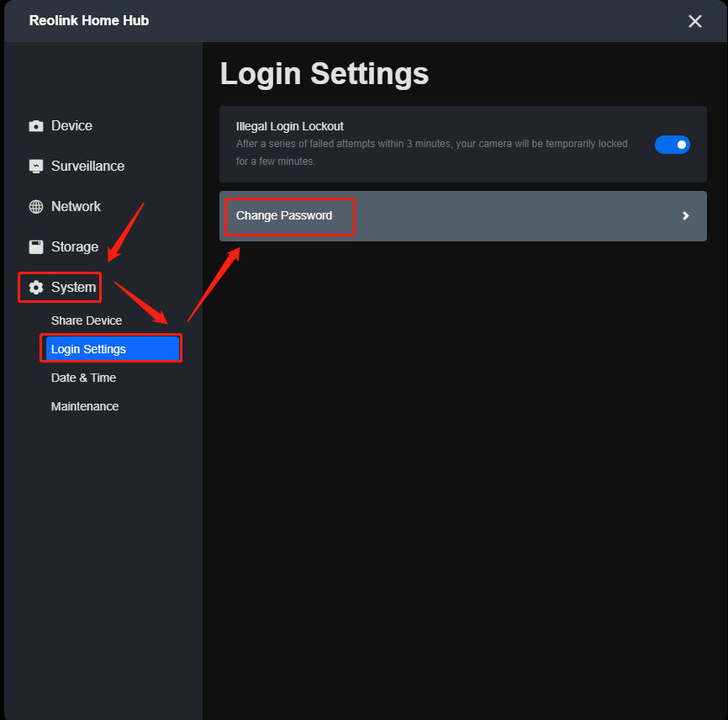Select the Network menu label
Viewport: 728px width, 720px height.
point(76,207)
